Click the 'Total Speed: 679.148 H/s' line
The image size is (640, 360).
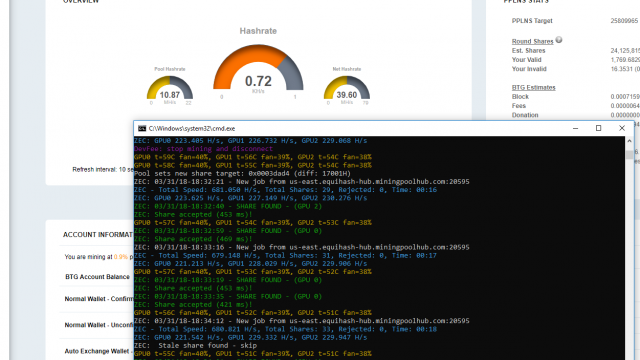click(285, 256)
